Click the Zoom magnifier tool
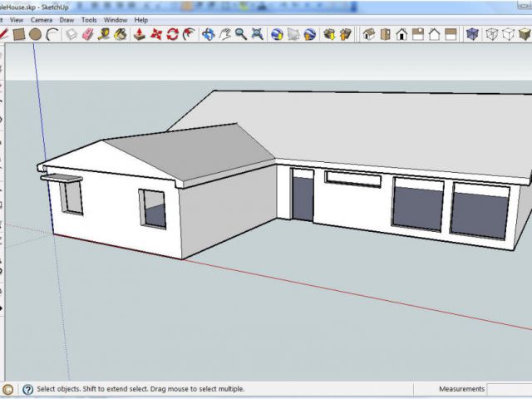 pos(240,34)
